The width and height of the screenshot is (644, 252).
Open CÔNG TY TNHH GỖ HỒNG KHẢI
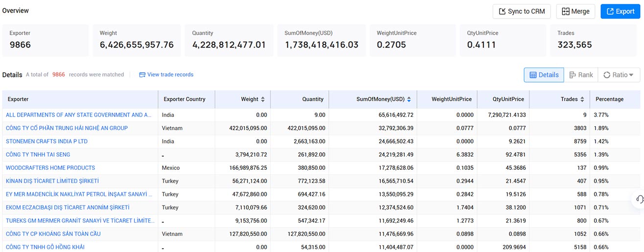(45, 247)
